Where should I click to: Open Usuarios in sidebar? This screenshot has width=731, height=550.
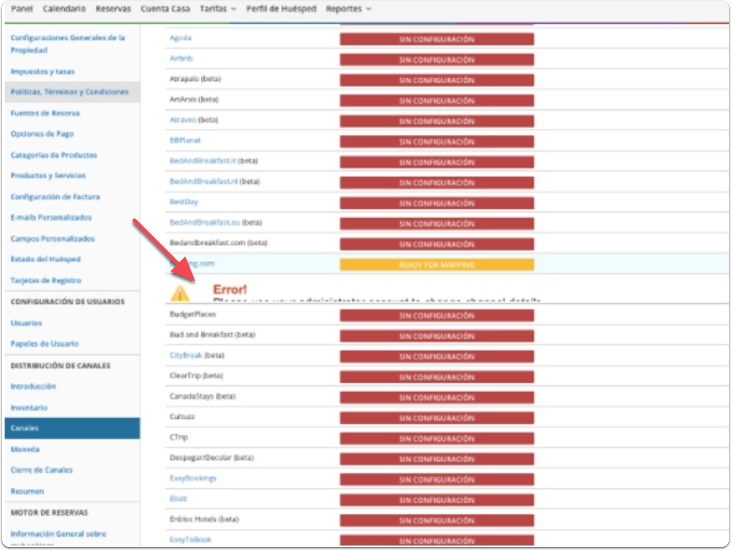pyautogui.click(x=26, y=323)
